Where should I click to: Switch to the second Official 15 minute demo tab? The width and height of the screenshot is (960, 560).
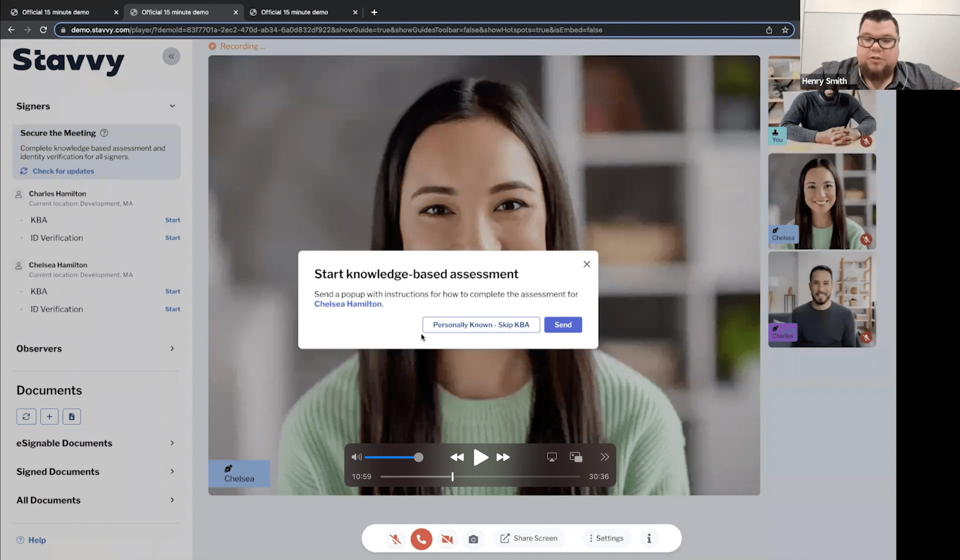pos(184,12)
